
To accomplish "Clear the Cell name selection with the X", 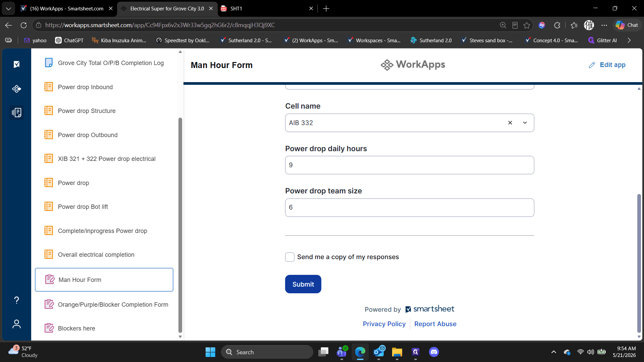I will pyautogui.click(x=510, y=123).
